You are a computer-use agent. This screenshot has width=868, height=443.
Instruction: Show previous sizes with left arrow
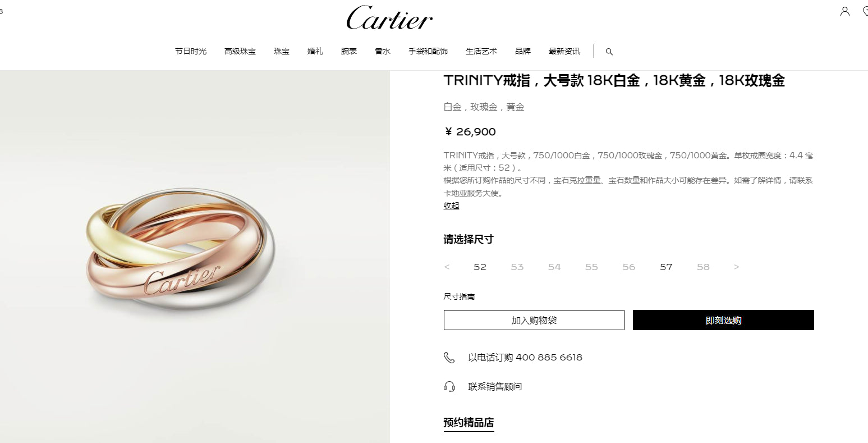coord(447,267)
